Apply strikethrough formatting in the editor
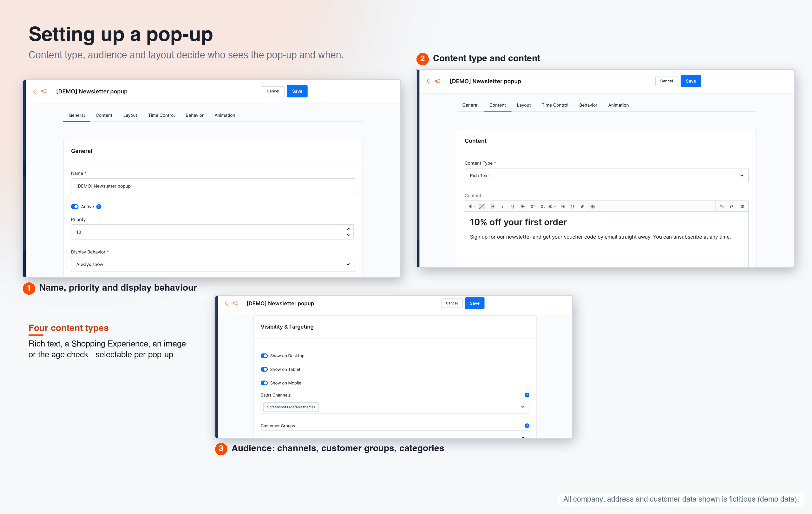This screenshot has width=812, height=514. (x=522, y=207)
